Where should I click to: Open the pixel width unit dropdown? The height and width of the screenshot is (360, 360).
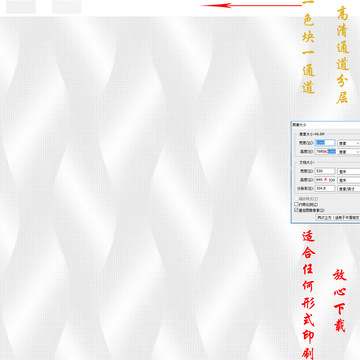click(349, 143)
